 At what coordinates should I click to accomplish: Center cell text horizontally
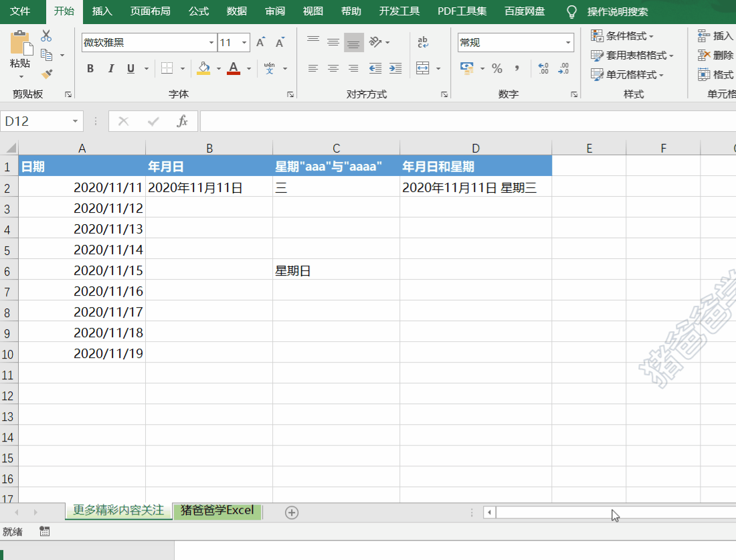point(333,68)
